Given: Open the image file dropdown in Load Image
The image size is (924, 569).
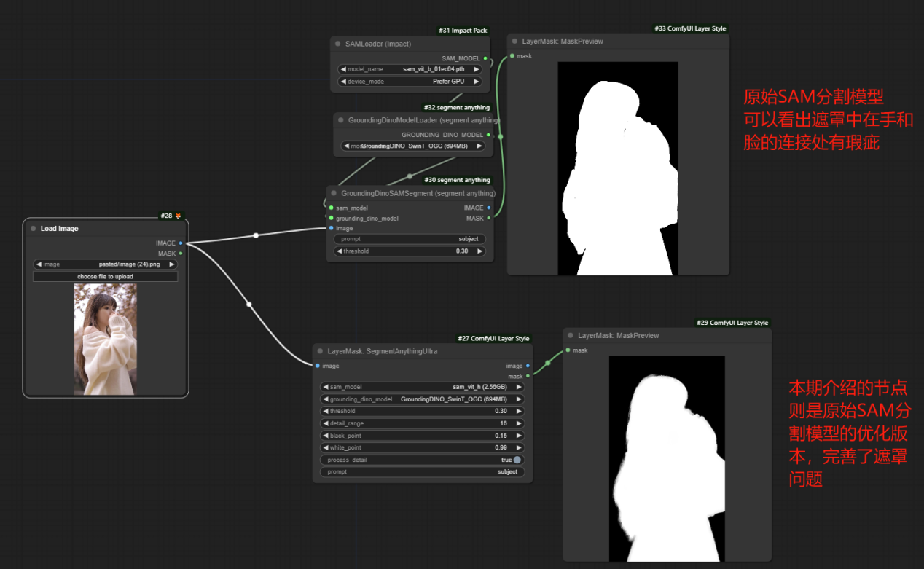Looking at the screenshot, I should (x=106, y=264).
